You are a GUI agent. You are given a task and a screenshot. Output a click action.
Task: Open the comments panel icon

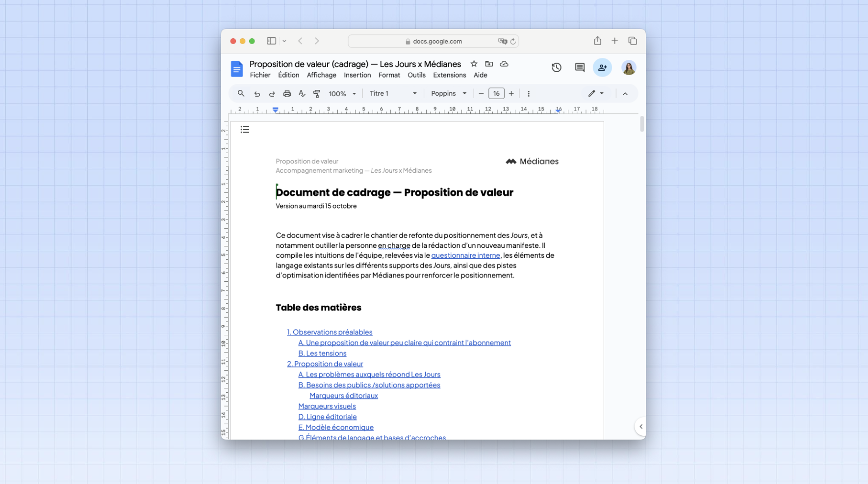pos(580,68)
